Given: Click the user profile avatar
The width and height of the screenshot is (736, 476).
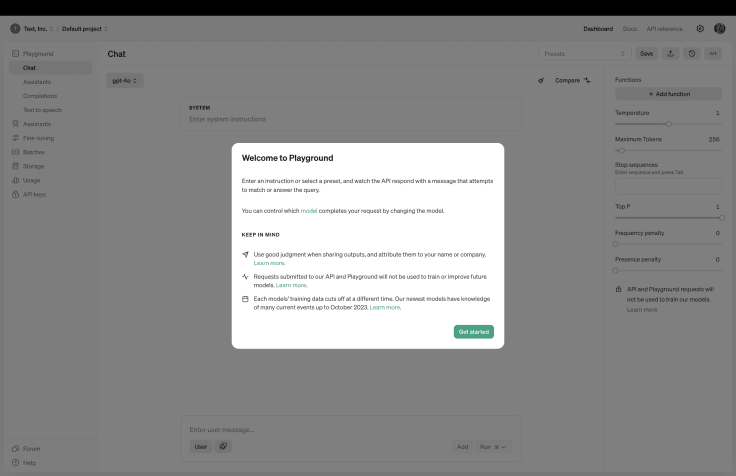Looking at the screenshot, I should (720, 29).
